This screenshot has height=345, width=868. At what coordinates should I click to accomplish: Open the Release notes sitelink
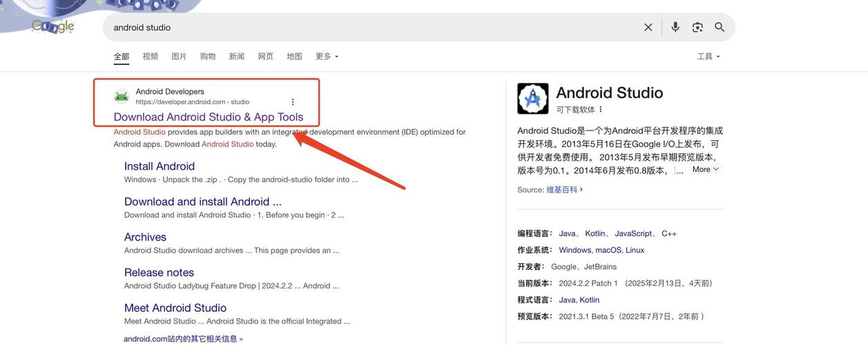point(159,272)
